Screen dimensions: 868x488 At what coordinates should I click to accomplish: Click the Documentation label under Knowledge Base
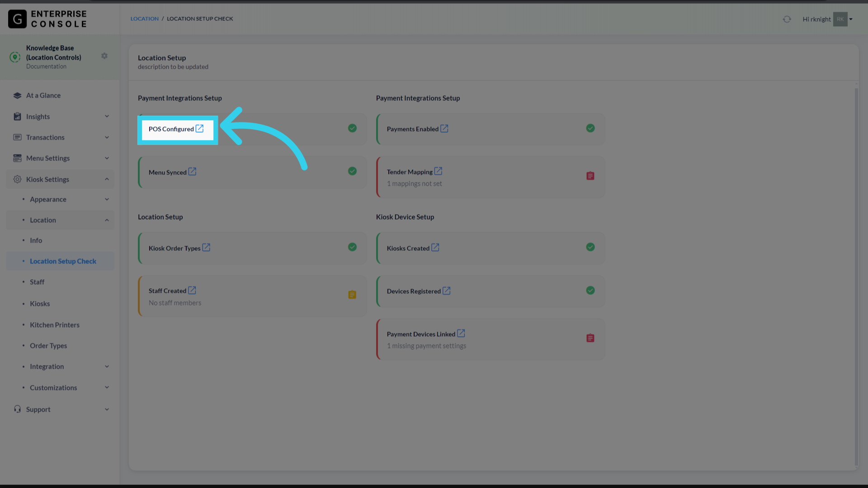(x=46, y=66)
